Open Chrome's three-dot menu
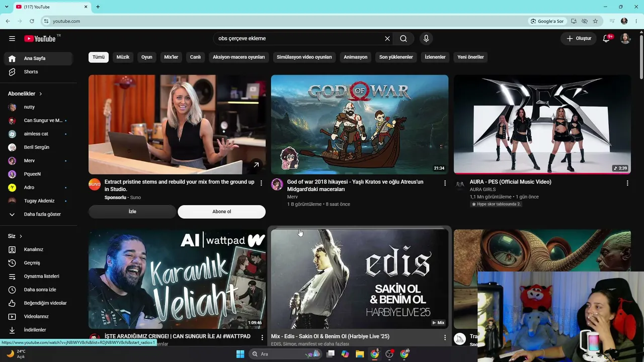 [x=636, y=21]
